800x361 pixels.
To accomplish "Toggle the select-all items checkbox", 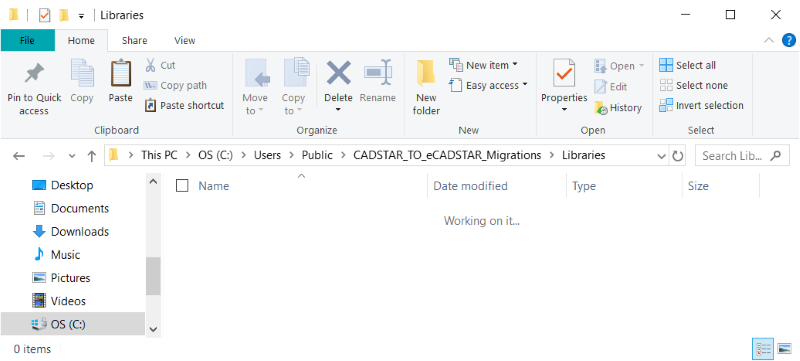I will [182, 186].
